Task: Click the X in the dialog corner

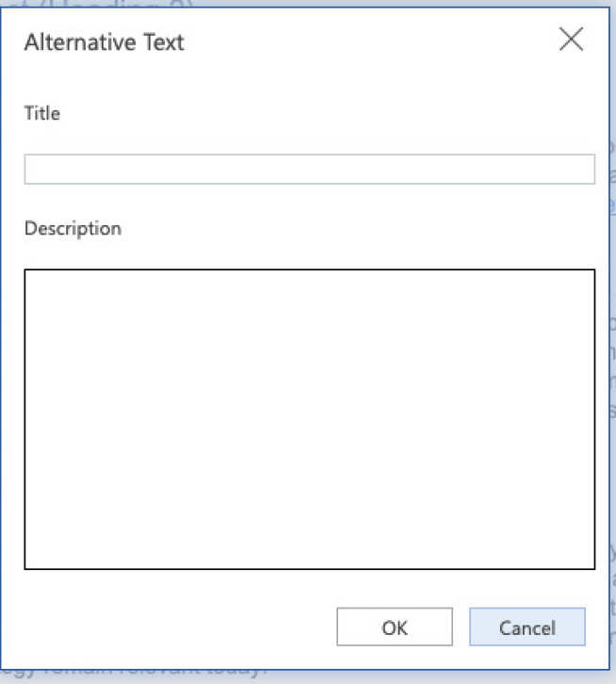Action: [x=571, y=40]
